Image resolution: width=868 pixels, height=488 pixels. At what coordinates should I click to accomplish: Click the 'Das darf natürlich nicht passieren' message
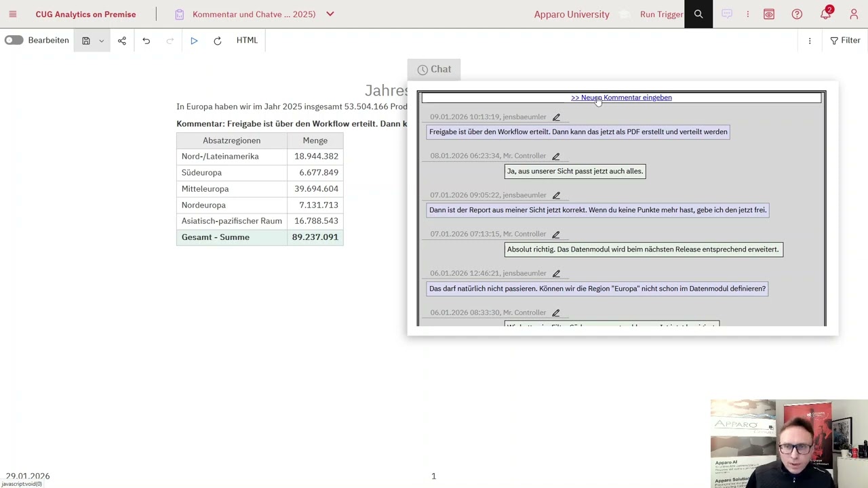(x=597, y=289)
